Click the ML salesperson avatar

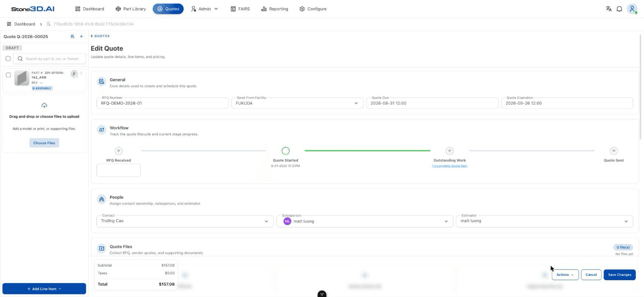click(x=287, y=221)
